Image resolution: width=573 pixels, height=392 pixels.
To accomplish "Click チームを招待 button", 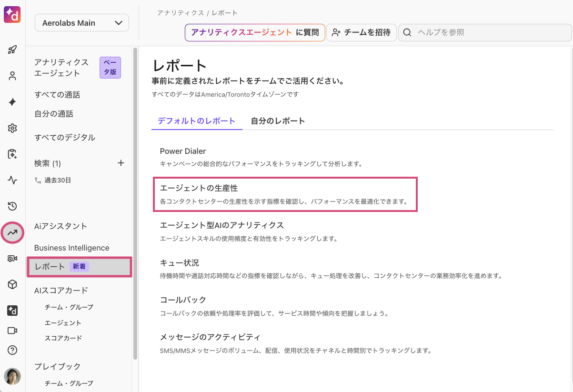I will pos(361,32).
